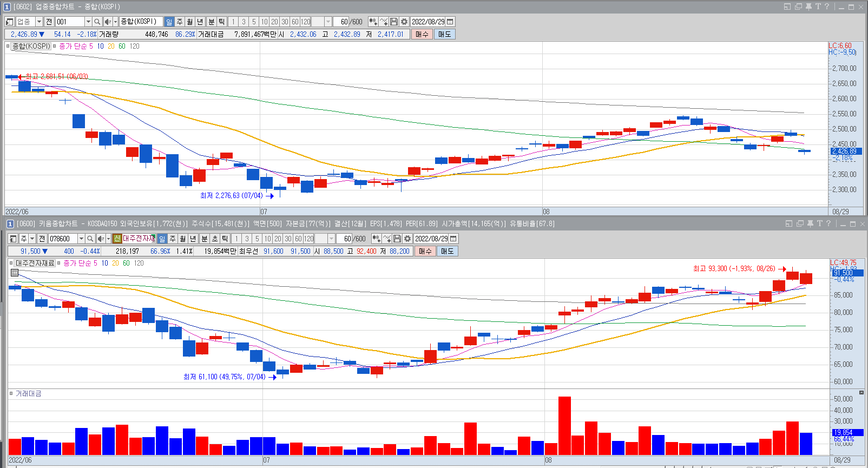The image size is (868, 468).
Task: Open the arrow dropdown next to the Kiwoom speaker icon
Action: click(108, 239)
